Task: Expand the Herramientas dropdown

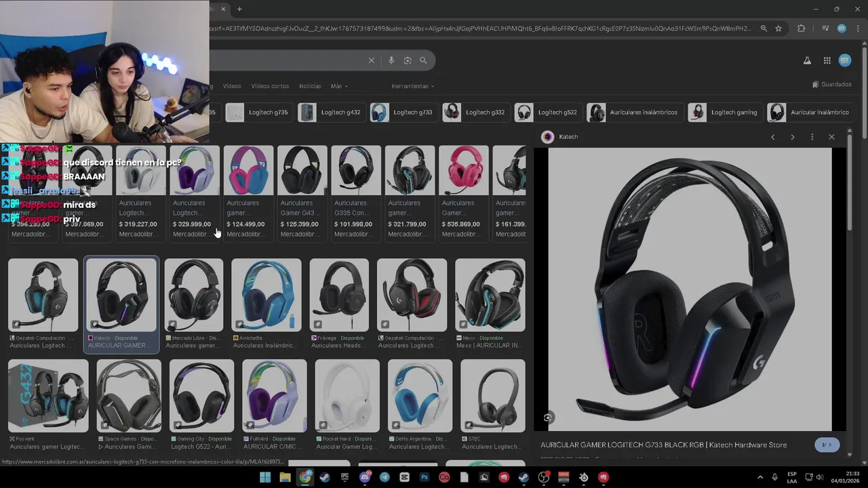Action: tap(413, 86)
